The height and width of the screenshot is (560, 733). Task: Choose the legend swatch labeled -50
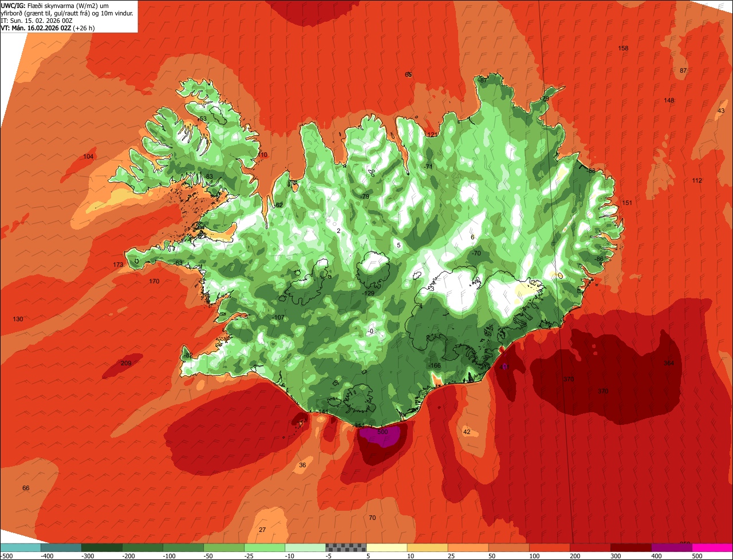click(223, 547)
